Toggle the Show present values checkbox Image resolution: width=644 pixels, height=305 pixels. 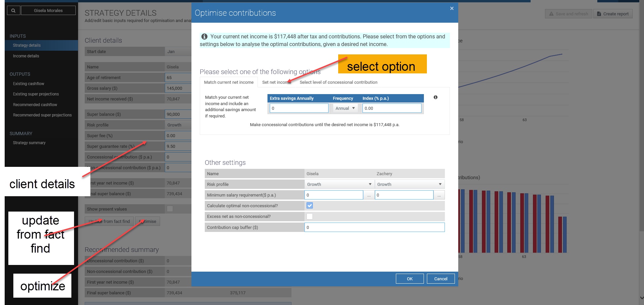[x=170, y=209]
